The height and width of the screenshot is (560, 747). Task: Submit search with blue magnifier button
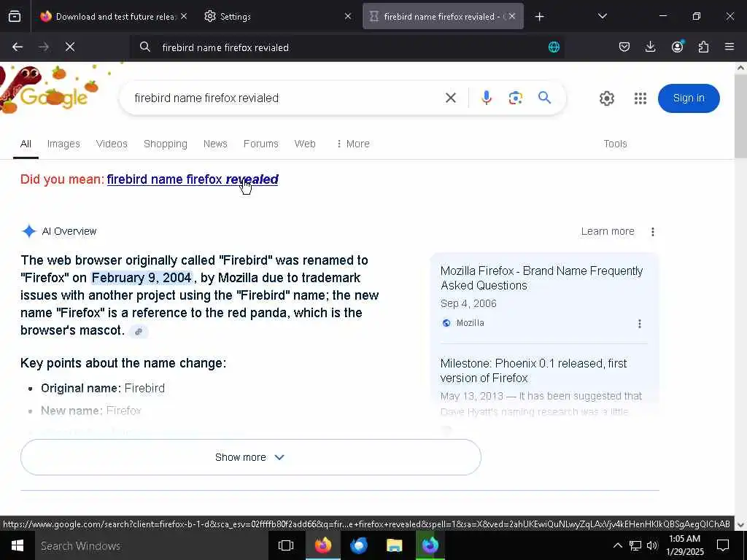pyautogui.click(x=544, y=98)
